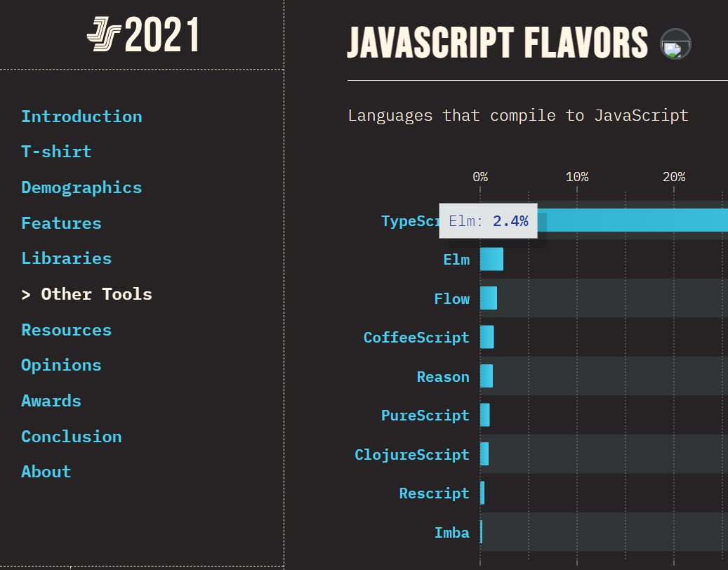Click the Flow bar in the chart
The width and height of the screenshot is (728, 570).
click(489, 298)
